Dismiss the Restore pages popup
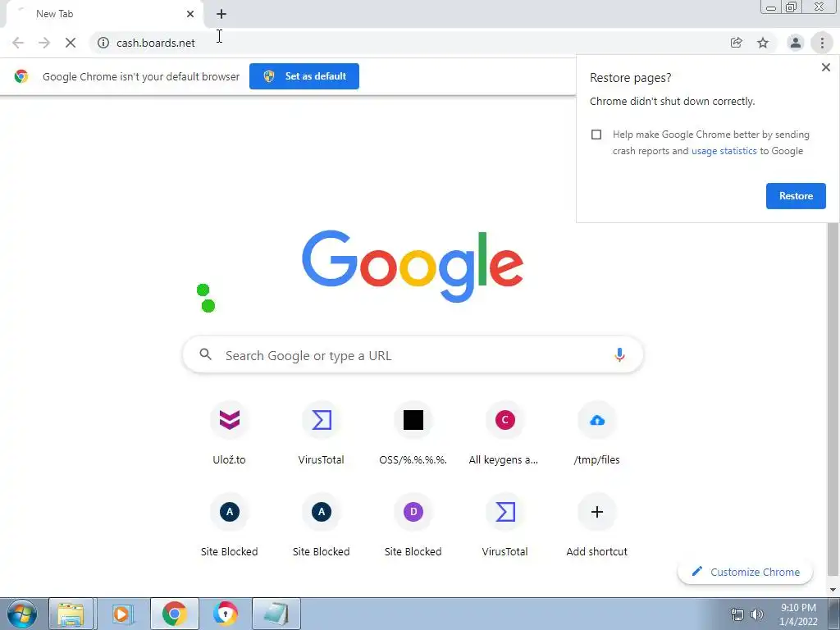This screenshot has height=630, width=840. pyautogui.click(x=825, y=67)
